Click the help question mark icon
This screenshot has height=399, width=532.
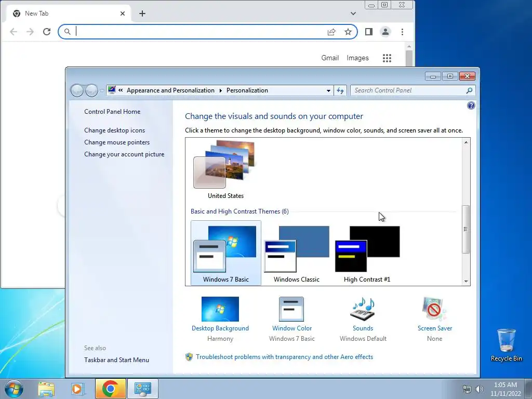471,105
